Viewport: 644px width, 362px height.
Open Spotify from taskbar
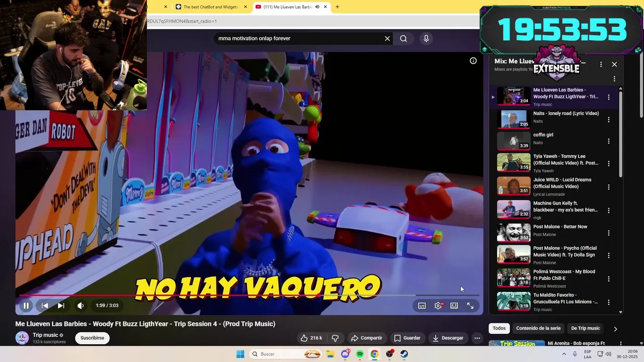click(360, 354)
